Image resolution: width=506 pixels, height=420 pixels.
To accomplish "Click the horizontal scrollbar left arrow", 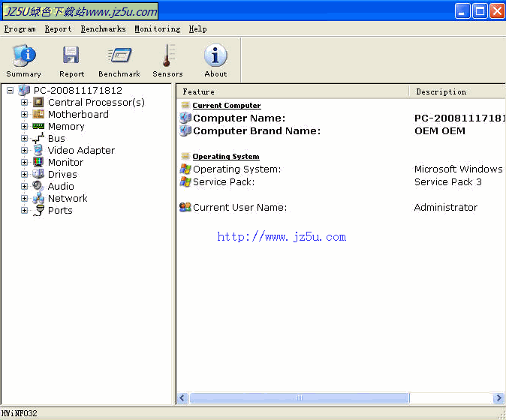I will (x=182, y=397).
